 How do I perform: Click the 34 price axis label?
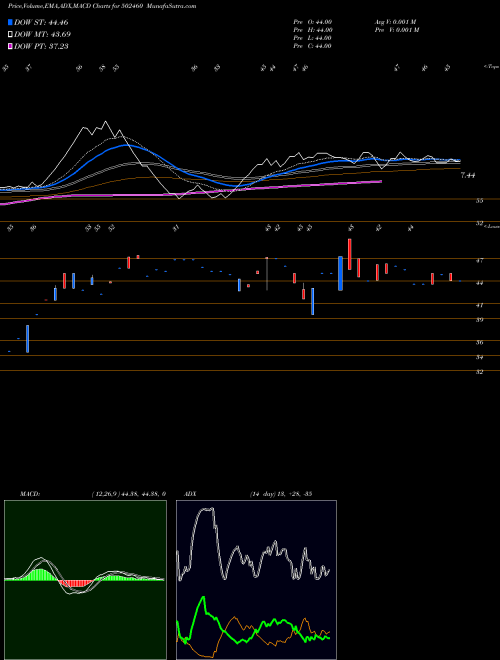(479, 357)
